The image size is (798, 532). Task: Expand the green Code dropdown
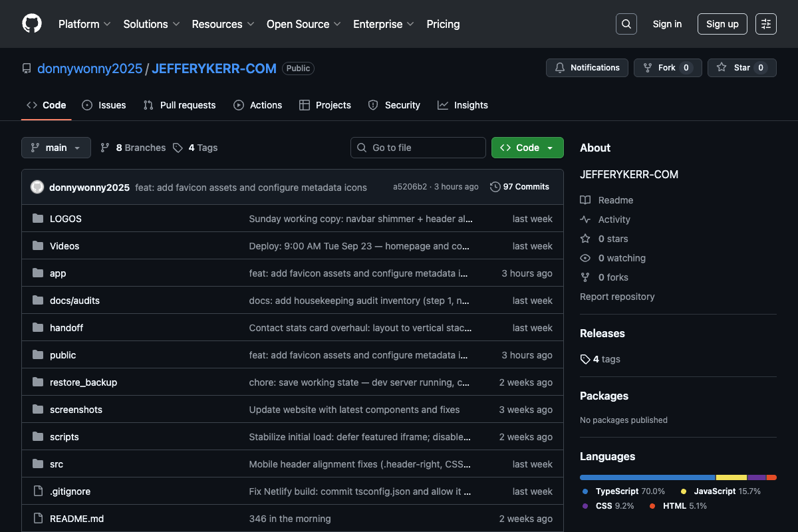527,148
